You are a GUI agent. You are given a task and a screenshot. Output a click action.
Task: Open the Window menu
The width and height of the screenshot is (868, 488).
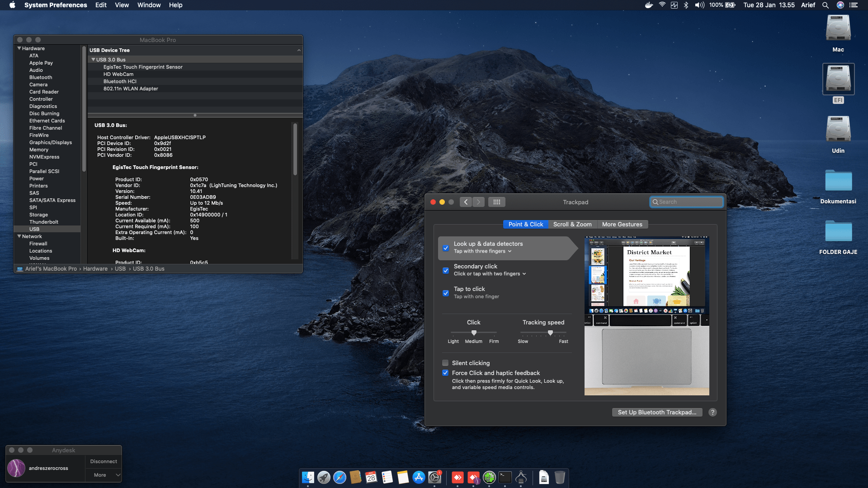click(149, 5)
